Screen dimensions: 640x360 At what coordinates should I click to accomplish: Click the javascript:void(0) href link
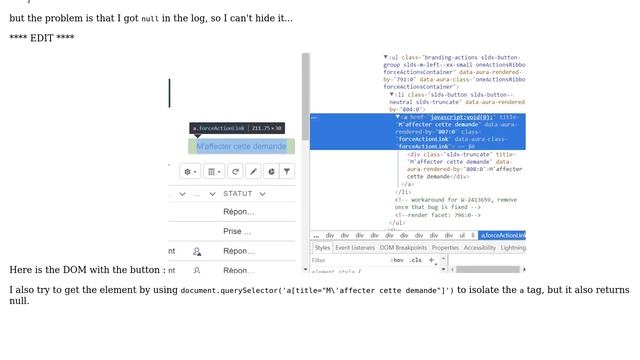tap(462, 117)
